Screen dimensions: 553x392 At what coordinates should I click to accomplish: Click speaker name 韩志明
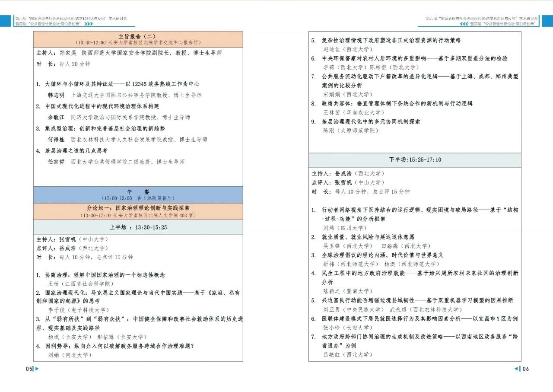(56, 95)
